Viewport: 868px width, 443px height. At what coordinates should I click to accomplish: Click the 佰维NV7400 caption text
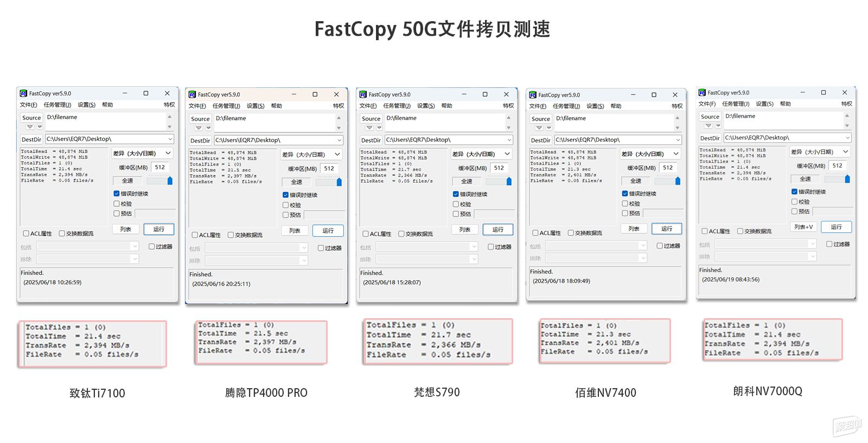click(605, 393)
